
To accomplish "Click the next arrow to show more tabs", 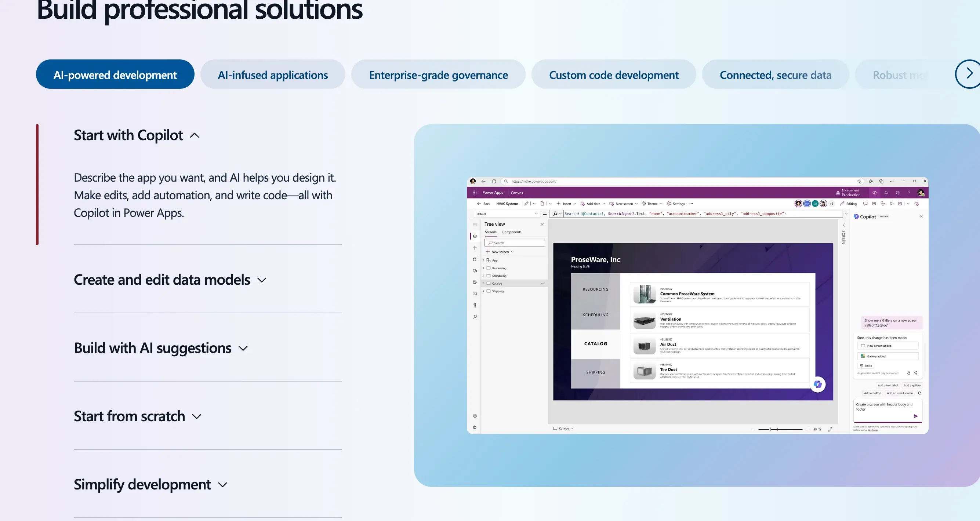I will 969,74.
